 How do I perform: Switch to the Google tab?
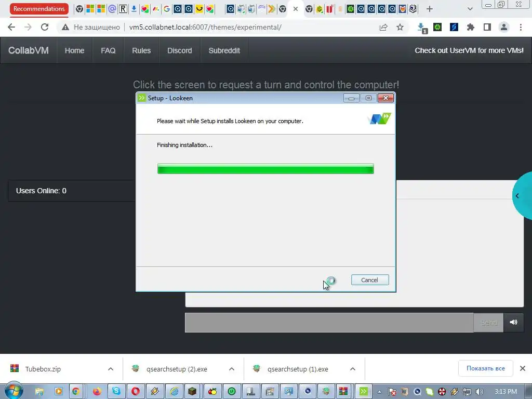(x=167, y=9)
